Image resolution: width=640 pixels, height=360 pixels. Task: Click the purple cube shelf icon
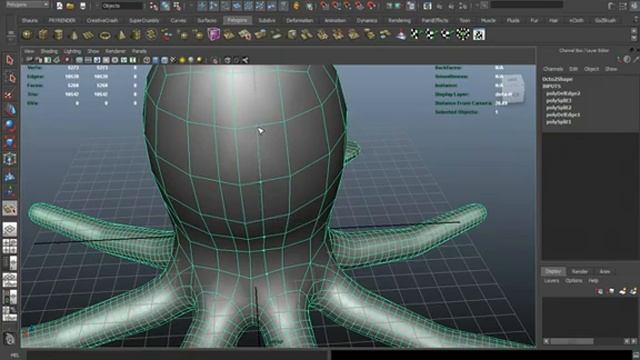point(213,34)
